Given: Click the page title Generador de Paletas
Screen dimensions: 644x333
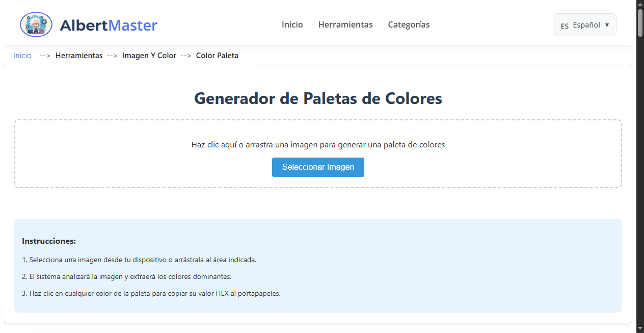Looking at the screenshot, I should click(x=318, y=98).
